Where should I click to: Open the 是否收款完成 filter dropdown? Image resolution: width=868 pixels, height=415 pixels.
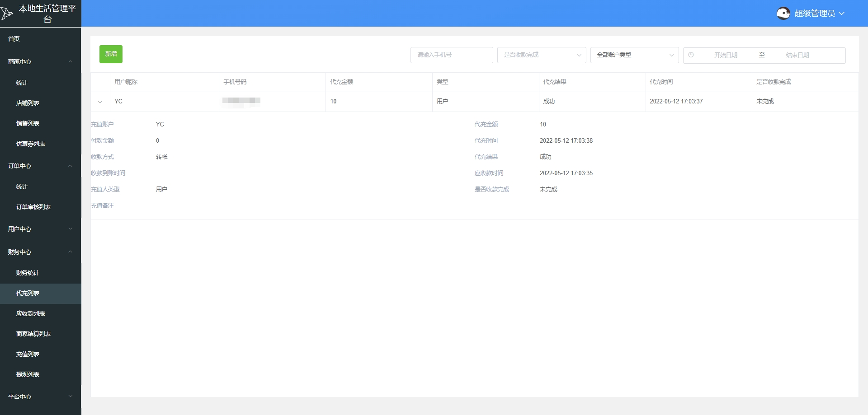(541, 55)
